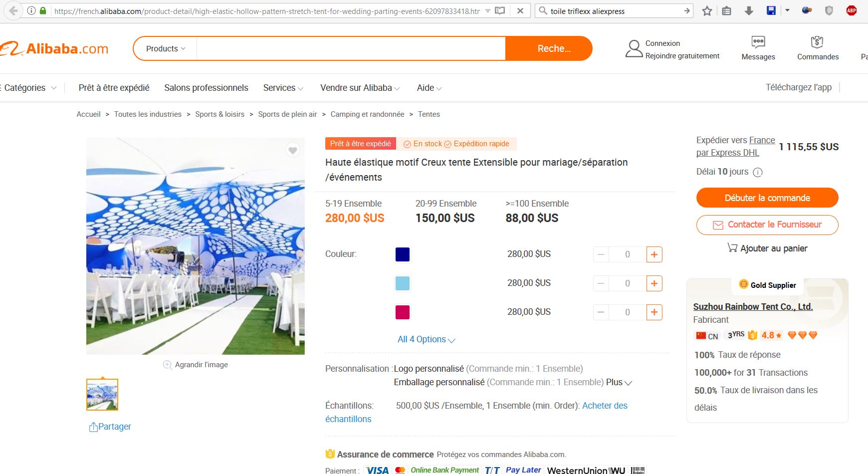868x474 pixels.
Task: Click the Adblock Plus ABP icon
Action: point(852,10)
